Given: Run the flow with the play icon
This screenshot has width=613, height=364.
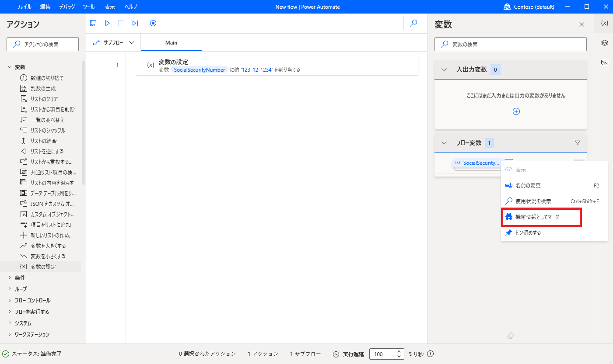Looking at the screenshot, I should [x=107, y=23].
